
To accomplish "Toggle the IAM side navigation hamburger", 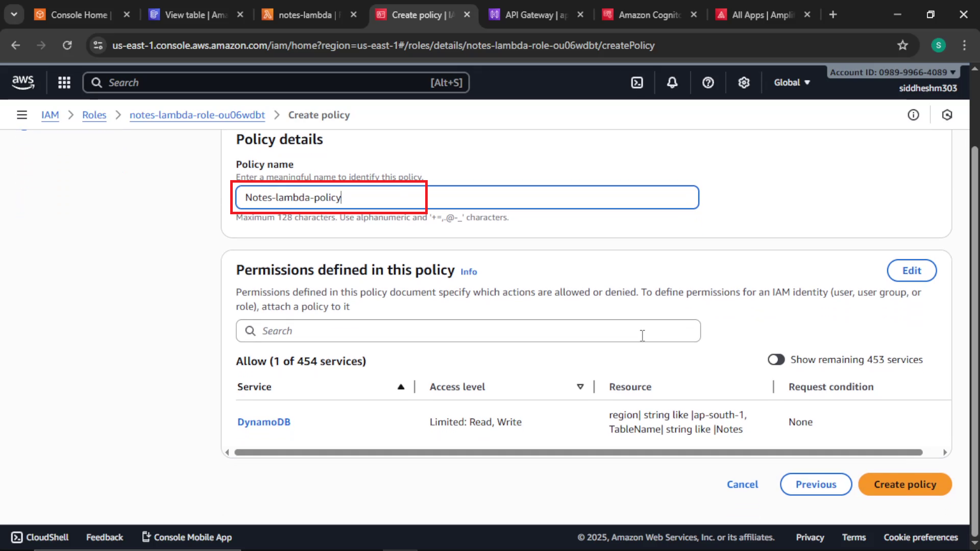I will pos(22,115).
